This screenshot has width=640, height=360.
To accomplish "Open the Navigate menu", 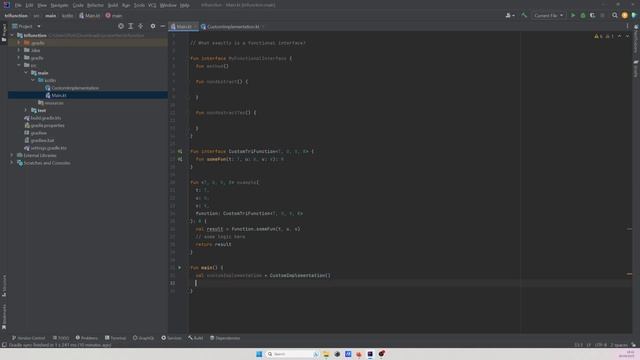I will pyautogui.click(x=60, y=5).
